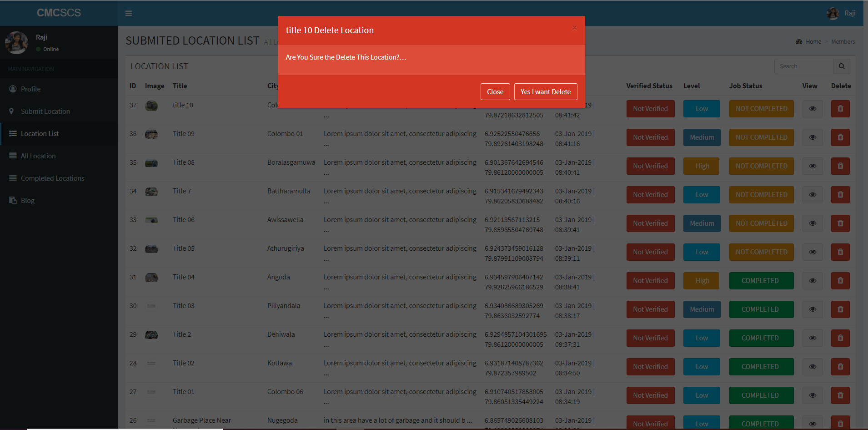
Task: View details of Title 08 row
Action: coord(813,166)
